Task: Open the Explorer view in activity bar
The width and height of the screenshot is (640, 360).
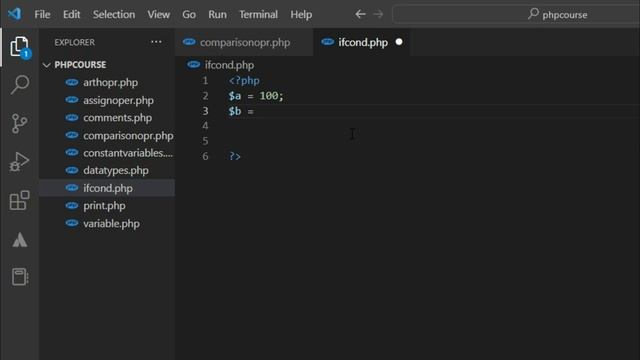Action: coord(19,47)
